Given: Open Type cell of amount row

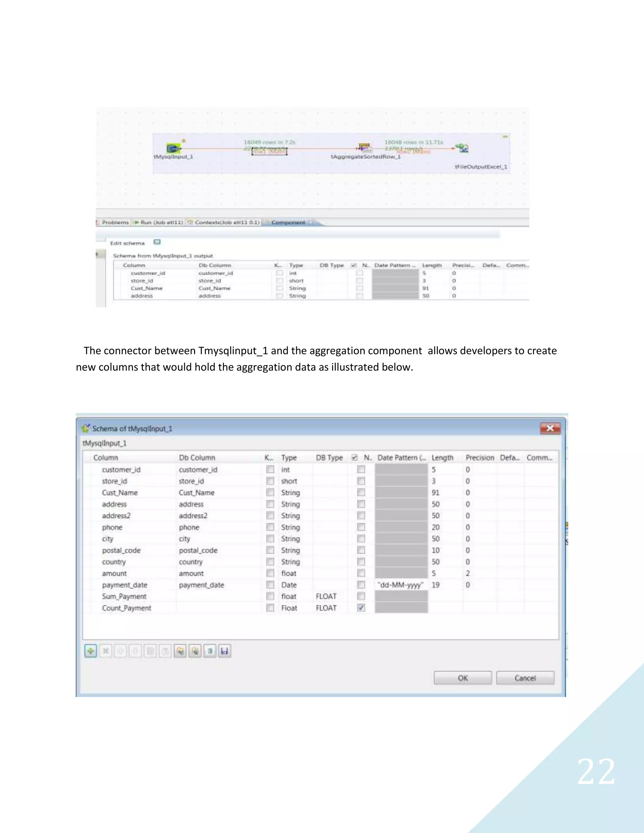Looking at the screenshot, I should pos(289,573).
